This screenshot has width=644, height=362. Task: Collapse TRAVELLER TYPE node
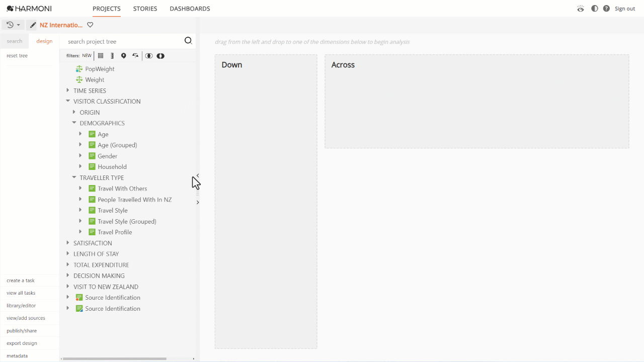[x=74, y=177]
